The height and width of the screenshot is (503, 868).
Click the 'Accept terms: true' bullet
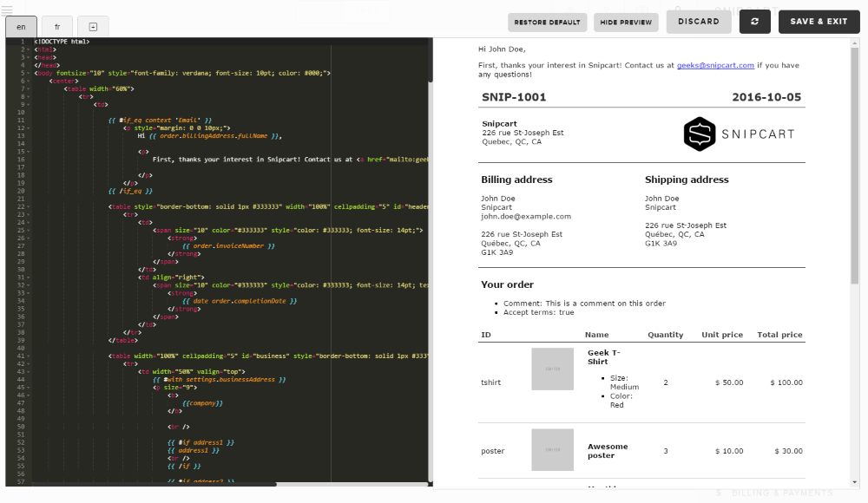pos(539,312)
